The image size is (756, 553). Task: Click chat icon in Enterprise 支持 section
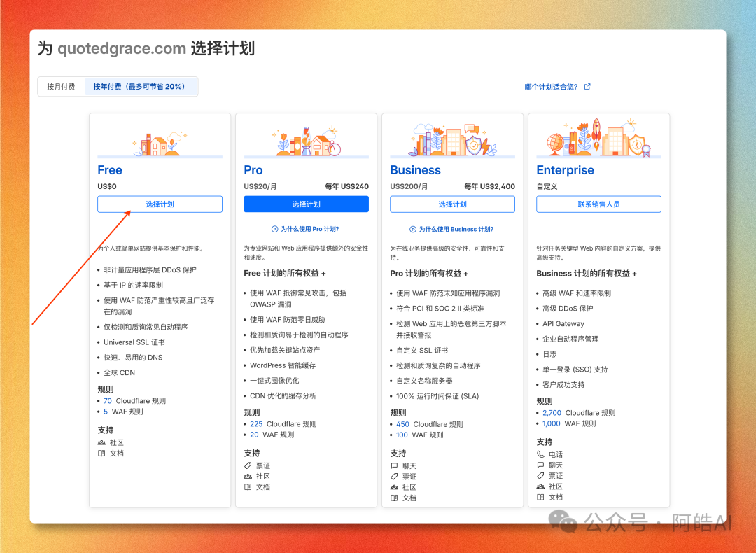[540, 465]
